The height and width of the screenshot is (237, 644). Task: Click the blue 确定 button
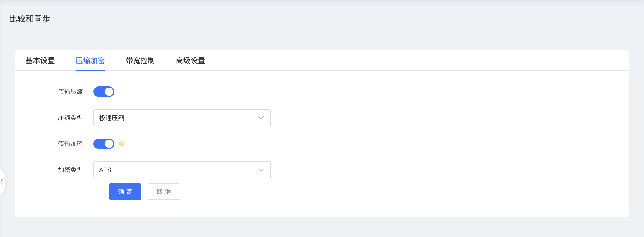point(125,192)
